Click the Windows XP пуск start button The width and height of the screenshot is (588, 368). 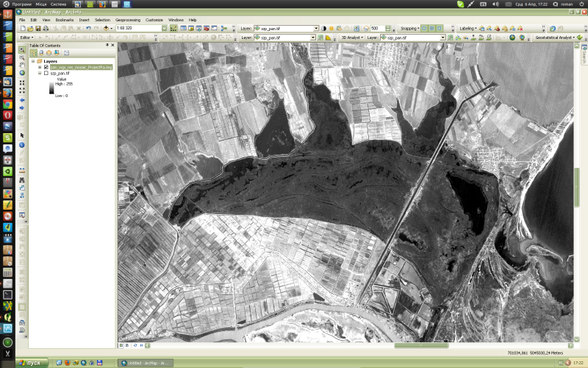click(29, 363)
